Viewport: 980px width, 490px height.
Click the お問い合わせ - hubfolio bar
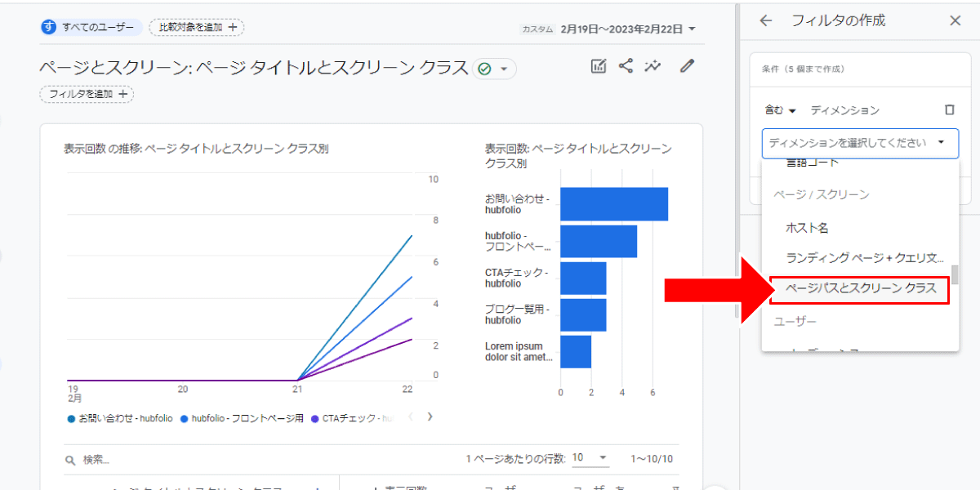[x=614, y=204]
